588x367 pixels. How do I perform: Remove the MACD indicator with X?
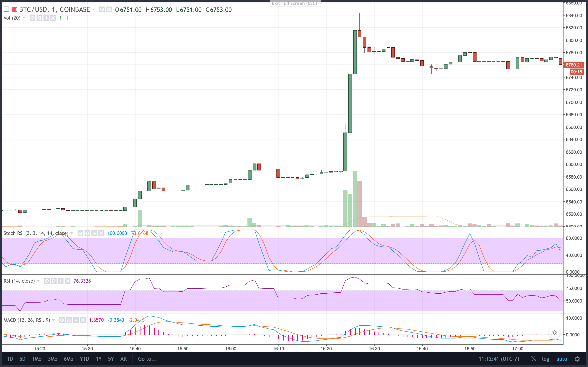[83, 320]
